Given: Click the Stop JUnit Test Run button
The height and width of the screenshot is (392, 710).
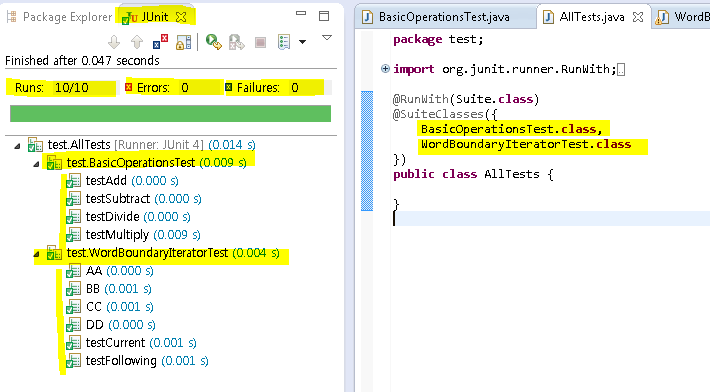Looking at the screenshot, I should (x=260, y=43).
